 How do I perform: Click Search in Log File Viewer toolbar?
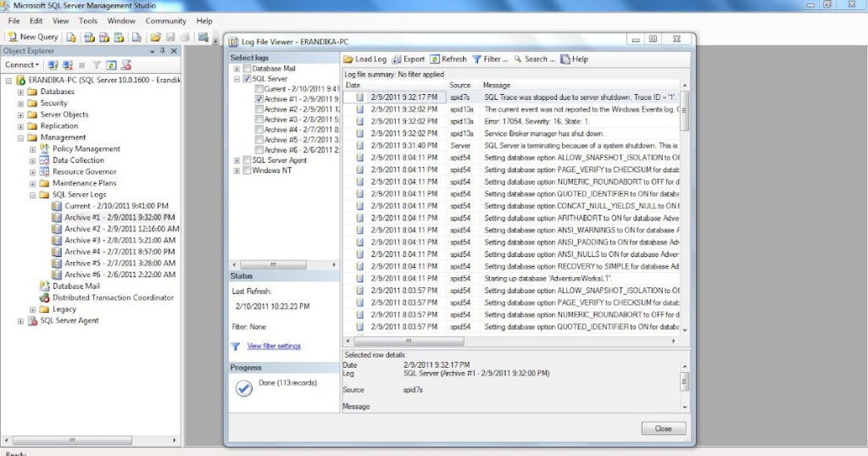534,58
